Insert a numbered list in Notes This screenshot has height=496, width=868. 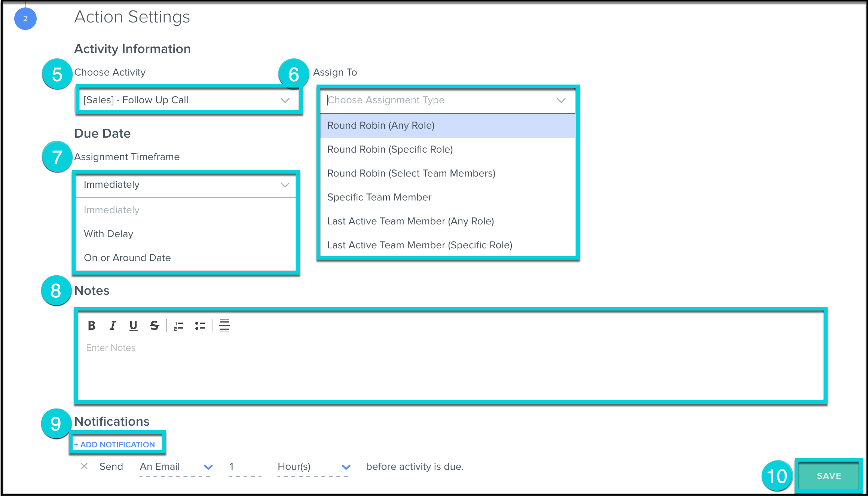[x=179, y=325]
